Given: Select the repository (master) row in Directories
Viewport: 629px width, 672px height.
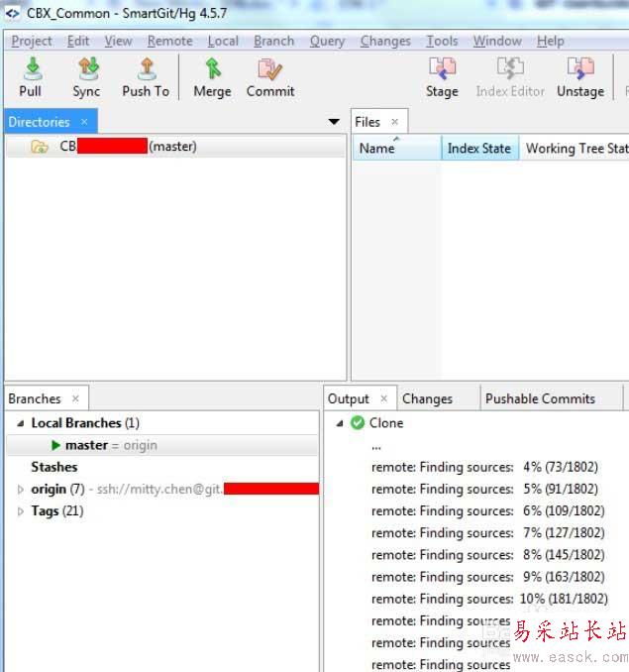Looking at the screenshot, I should pyautogui.click(x=176, y=147).
